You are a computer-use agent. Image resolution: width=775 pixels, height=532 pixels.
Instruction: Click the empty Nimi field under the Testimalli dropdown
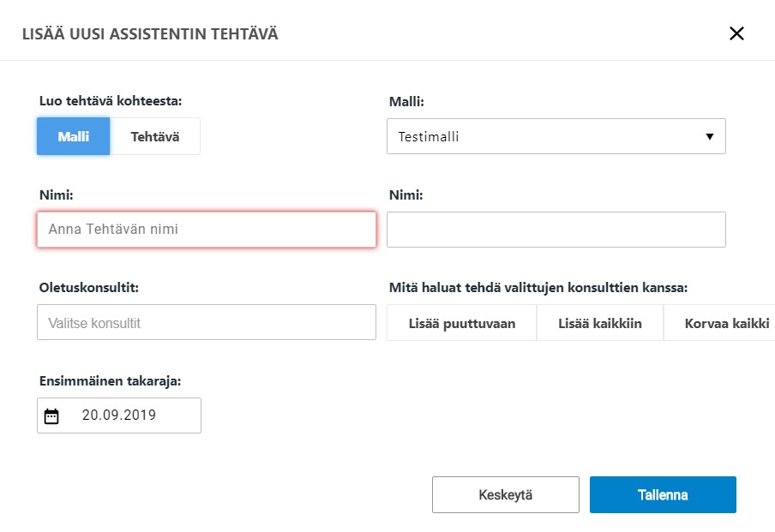tap(556, 230)
